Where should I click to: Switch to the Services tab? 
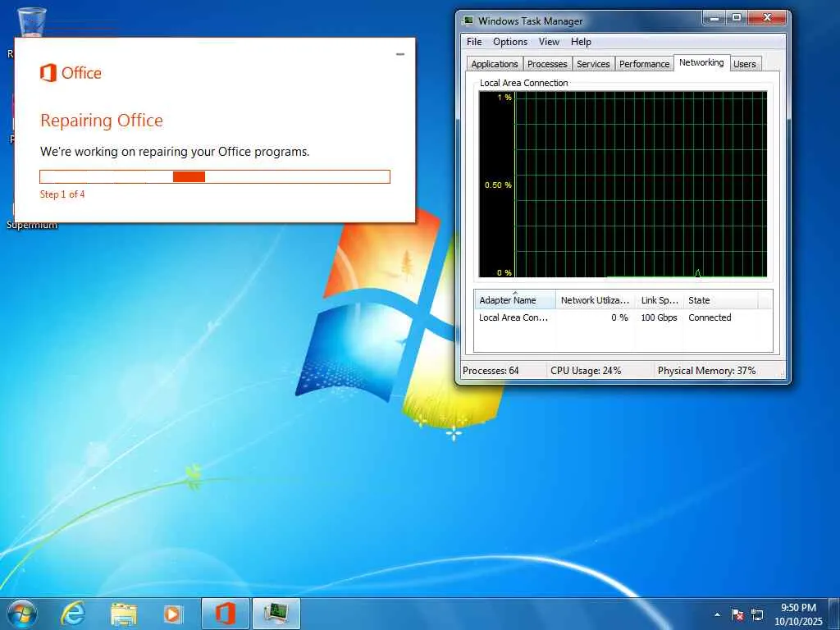[593, 64]
